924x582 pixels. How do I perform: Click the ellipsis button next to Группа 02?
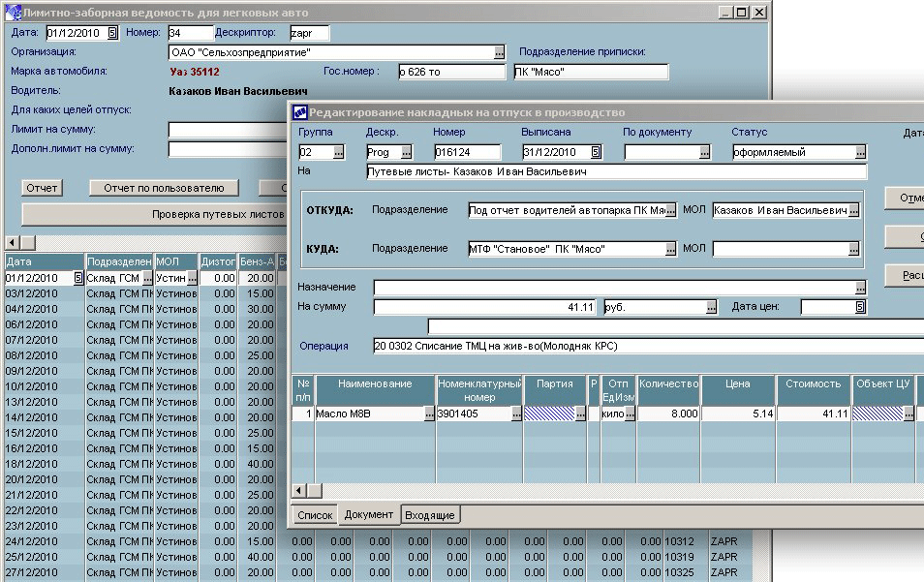[x=338, y=152]
